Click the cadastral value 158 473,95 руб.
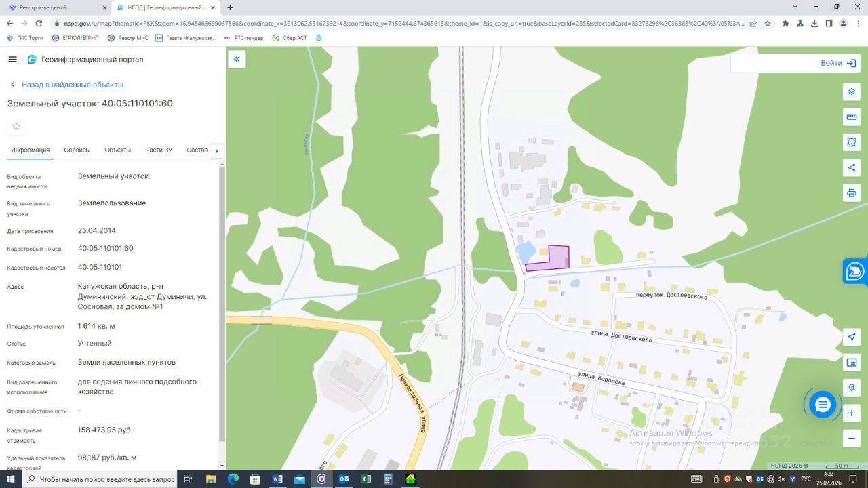The image size is (868, 488). (105, 430)
